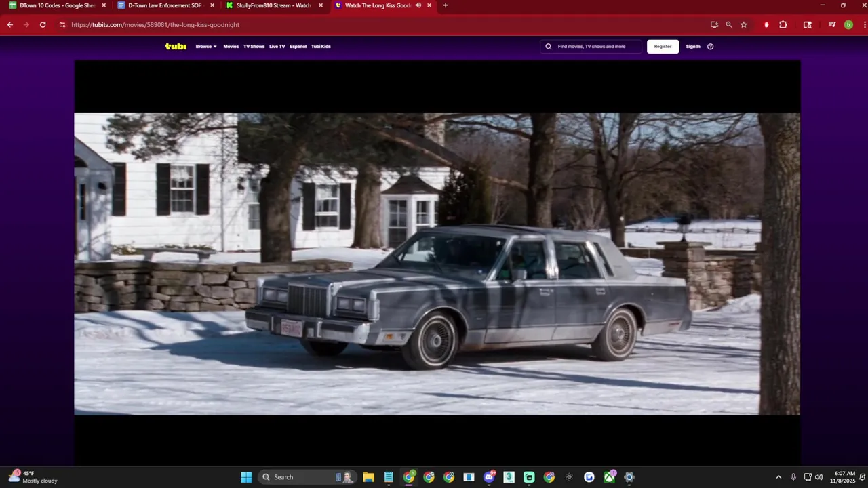Click the search magnifier icon in Tubi header
The image size is (868, 488).
tap(549, 47)
